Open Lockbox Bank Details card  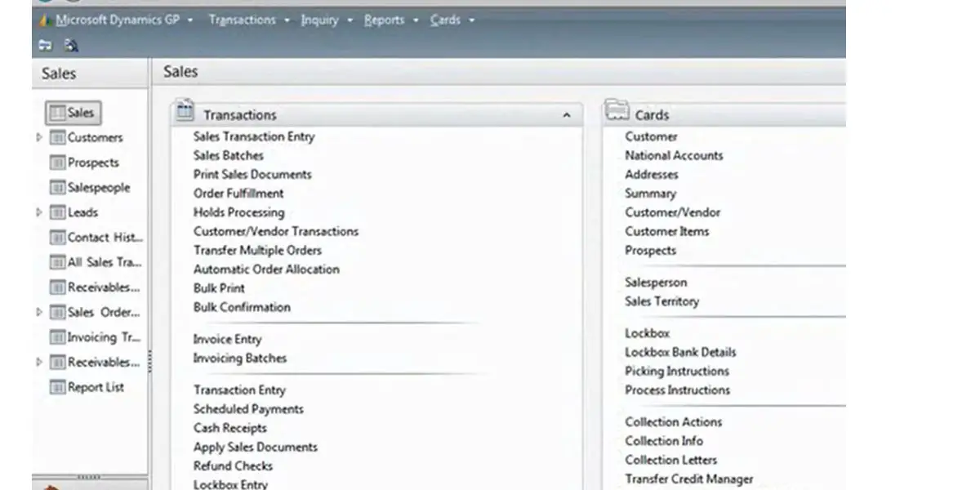pyautogui.click(x=680, y=352)
